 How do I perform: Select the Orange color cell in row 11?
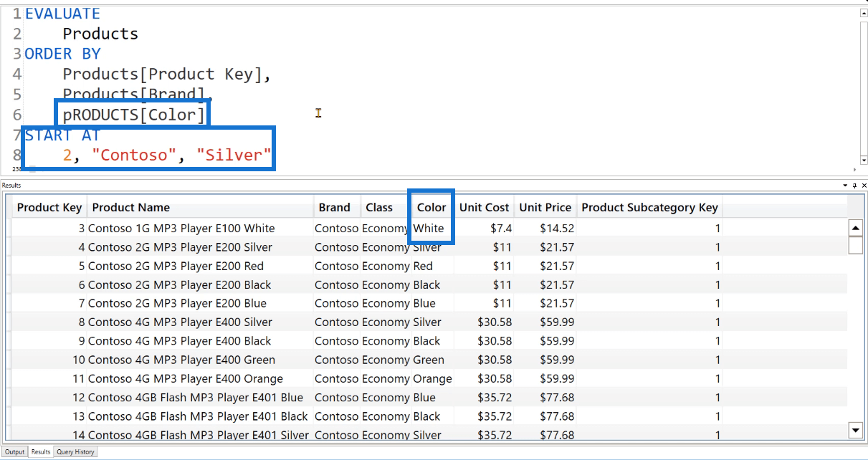pos(431,378)
